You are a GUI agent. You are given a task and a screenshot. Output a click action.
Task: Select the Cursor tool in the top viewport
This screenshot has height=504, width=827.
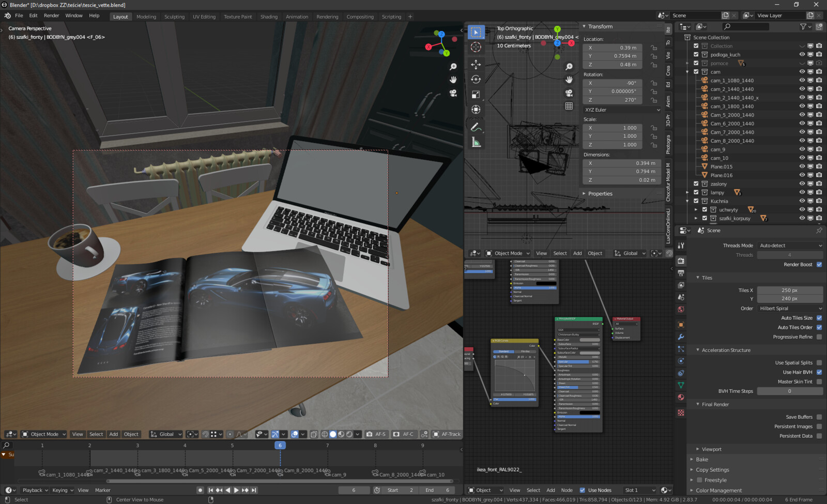tap(476, 47)
